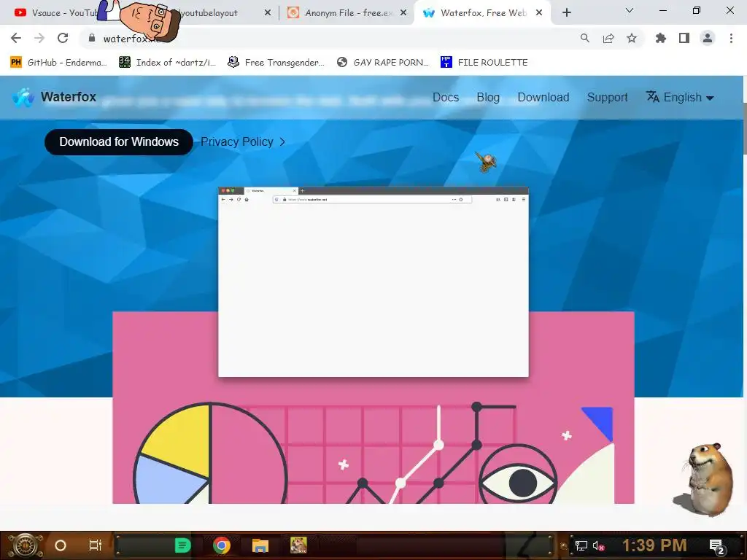Open the steampunk Start button
747x560 pixels.
click(25, 545)
